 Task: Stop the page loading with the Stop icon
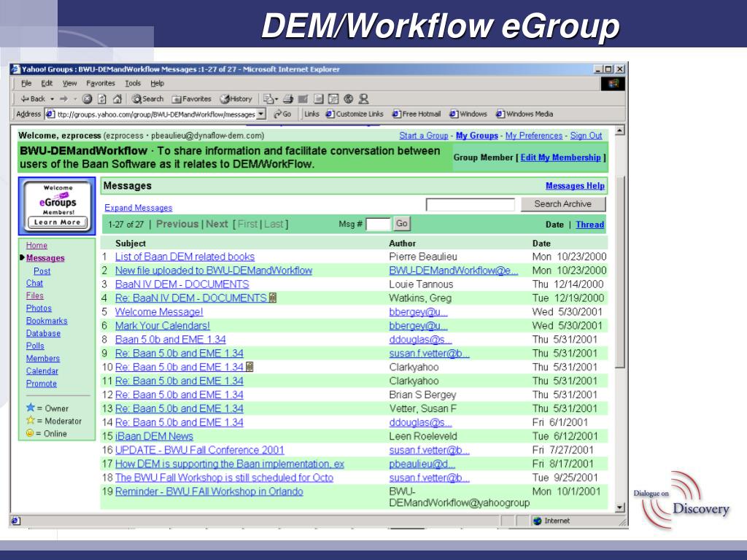point(87,99)
